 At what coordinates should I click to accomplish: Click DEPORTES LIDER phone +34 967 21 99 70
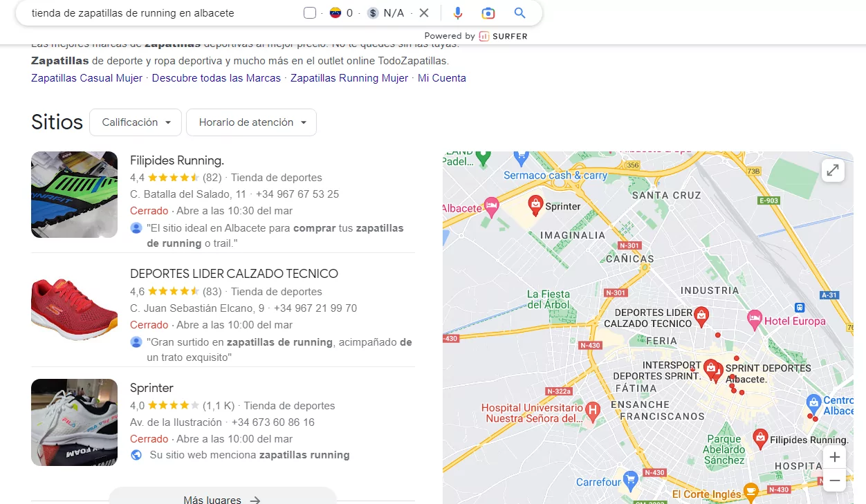point(315,308)
